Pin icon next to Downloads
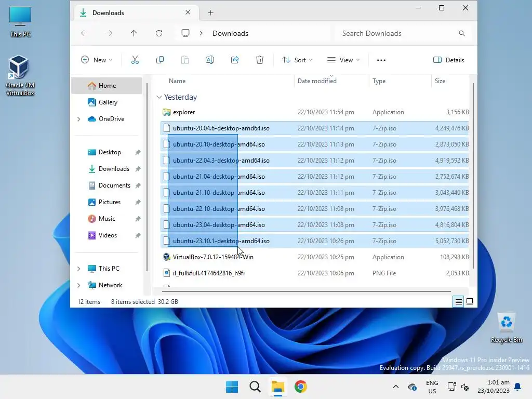Image resolution: width=532 pixels, height=399 pixels. point(138,169)
